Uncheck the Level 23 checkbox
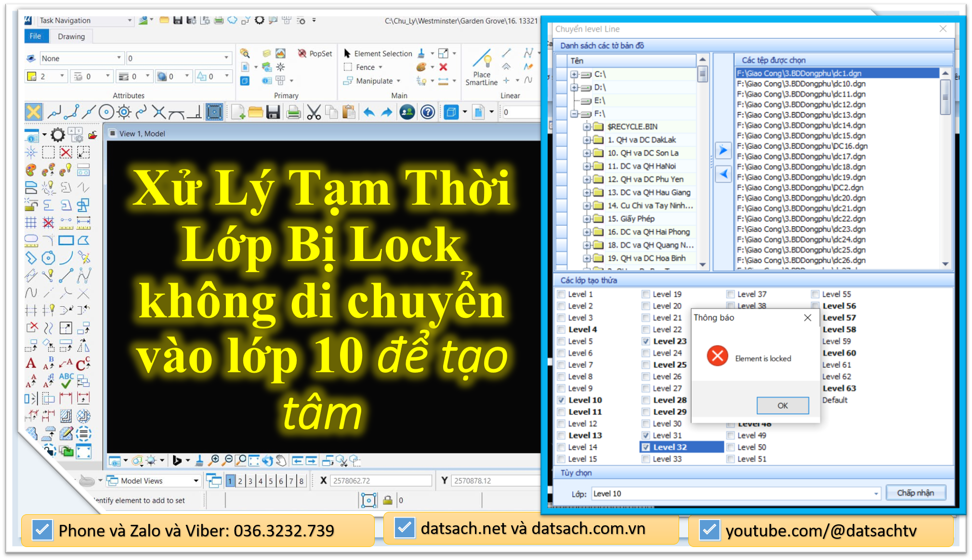 coord(646,341)
